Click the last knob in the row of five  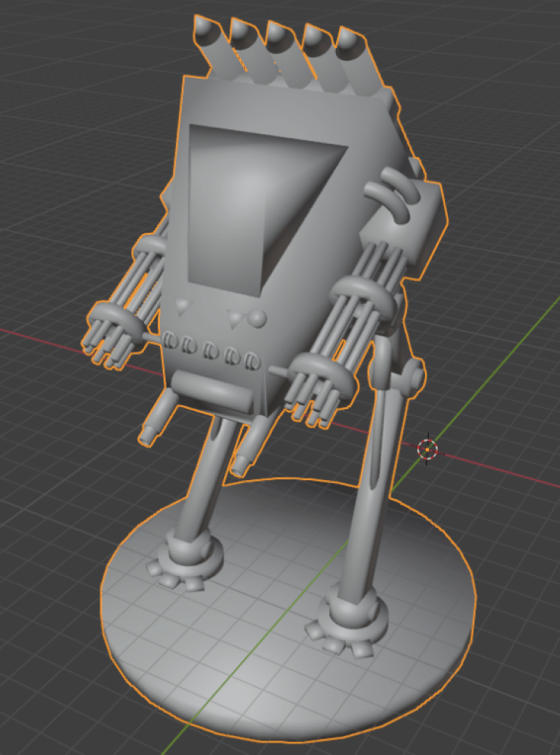252,361
